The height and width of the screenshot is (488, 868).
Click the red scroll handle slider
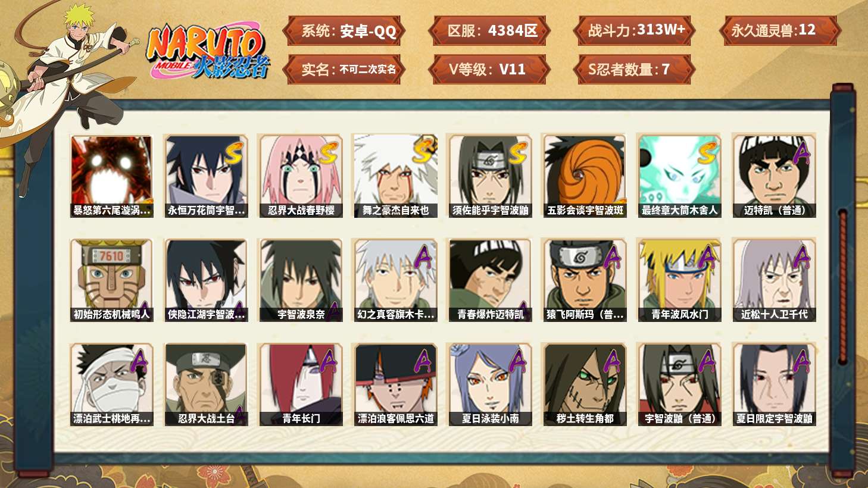[842, 286]
